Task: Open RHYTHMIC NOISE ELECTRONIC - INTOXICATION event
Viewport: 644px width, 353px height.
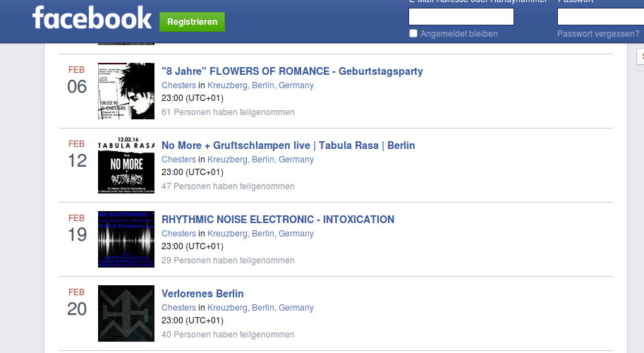Action: 278,220
